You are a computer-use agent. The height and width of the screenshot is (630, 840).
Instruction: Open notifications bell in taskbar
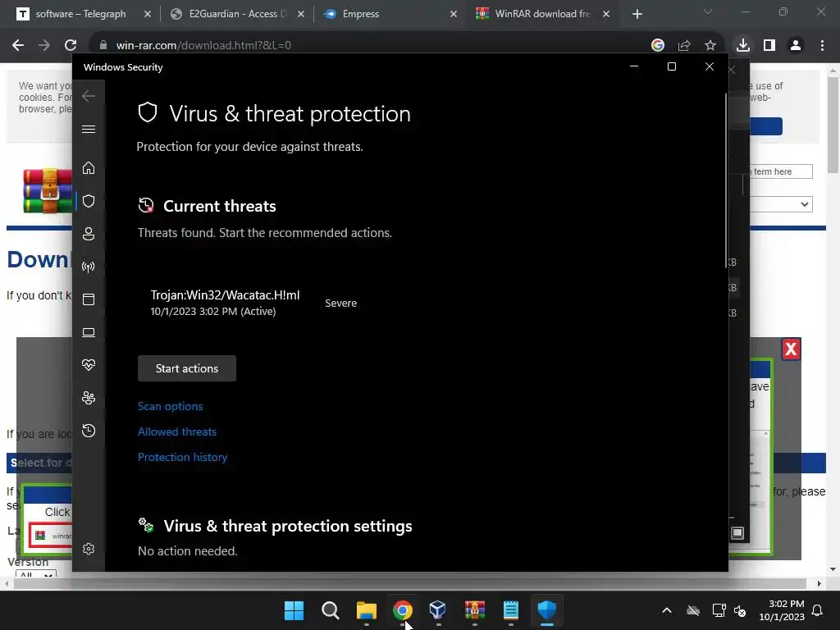click(x=818, y=610)
